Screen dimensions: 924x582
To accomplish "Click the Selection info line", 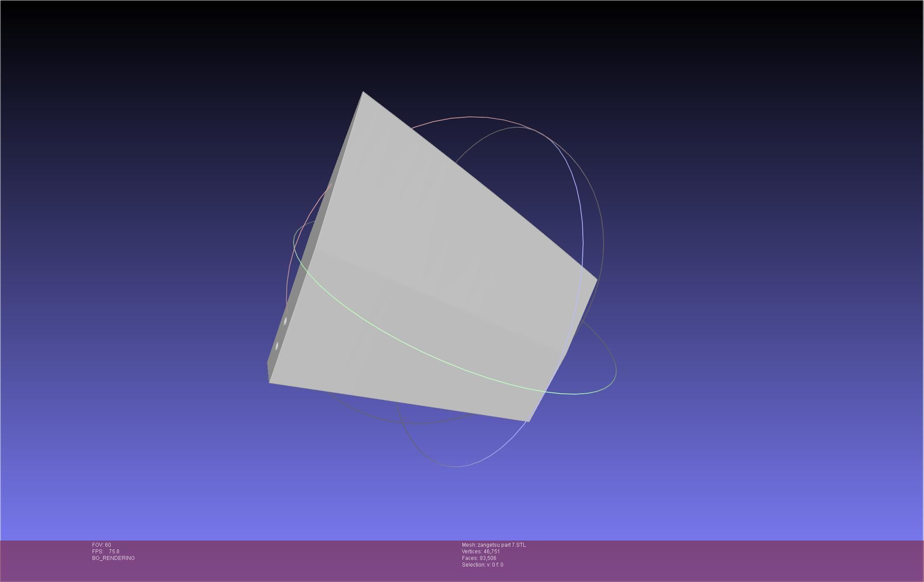I will (482, 565).
